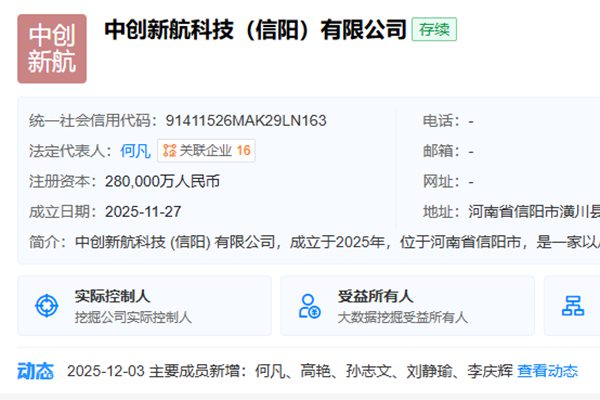
Task: Click the orange 关联企业 icon
Action: click(x=169, y=151)
